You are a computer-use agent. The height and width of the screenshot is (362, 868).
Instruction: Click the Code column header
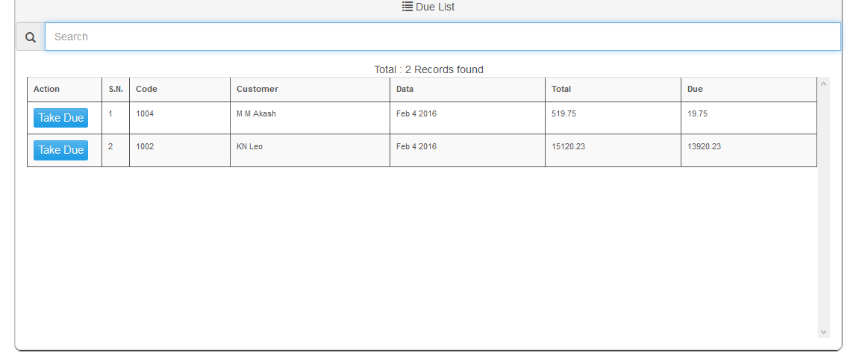click(x=146, y=89)
